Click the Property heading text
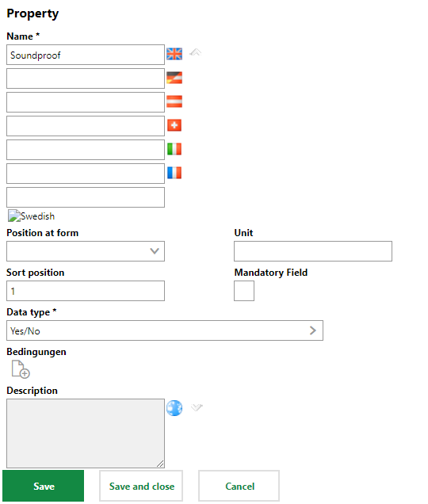 [32, 13]
